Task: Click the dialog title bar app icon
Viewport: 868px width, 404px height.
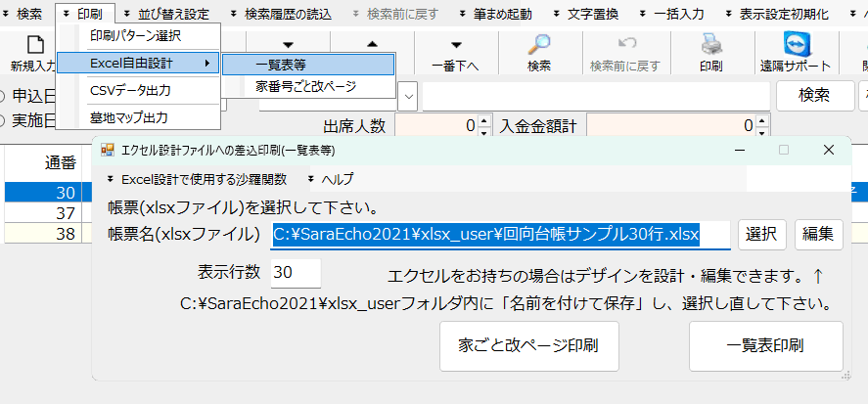Action: point(108,150)
